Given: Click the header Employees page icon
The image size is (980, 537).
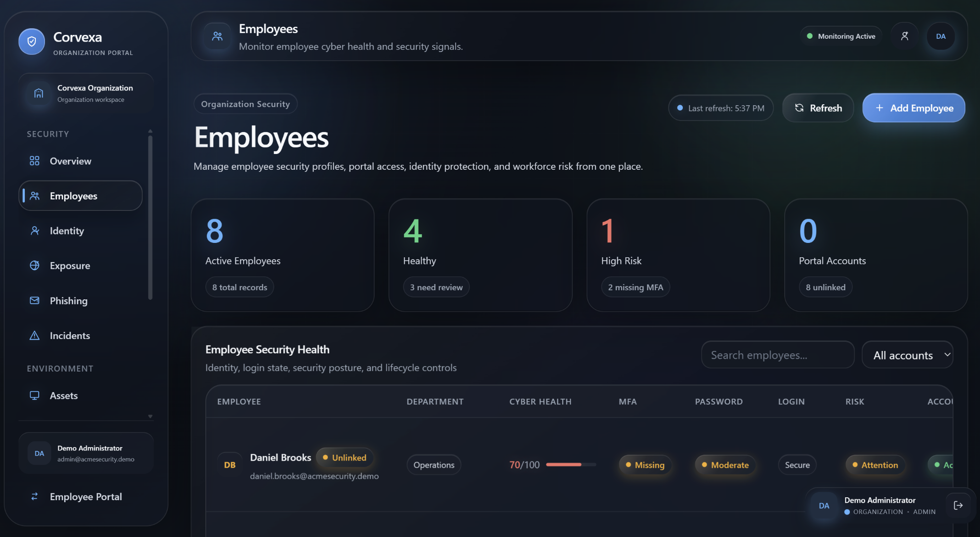Looking at the screenshot, I should point(217,36).
